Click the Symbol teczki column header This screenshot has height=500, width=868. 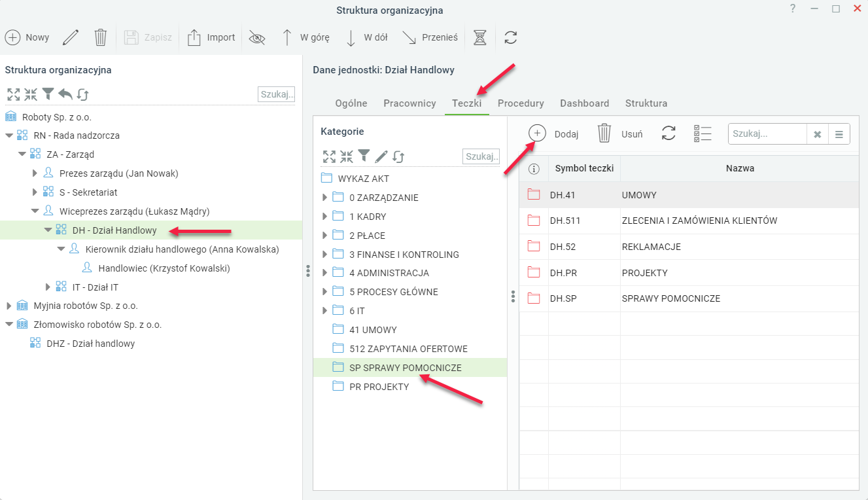[x=584, y=168]
